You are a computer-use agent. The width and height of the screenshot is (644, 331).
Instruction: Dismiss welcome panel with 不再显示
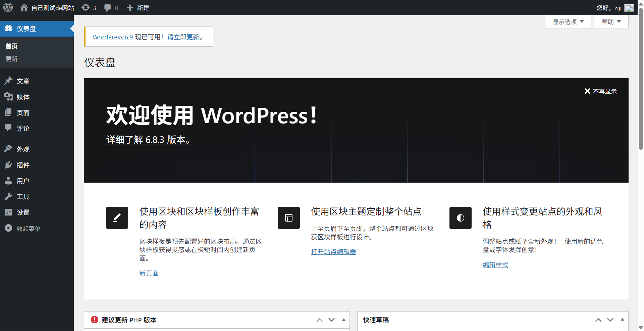(x=600, y=91)
